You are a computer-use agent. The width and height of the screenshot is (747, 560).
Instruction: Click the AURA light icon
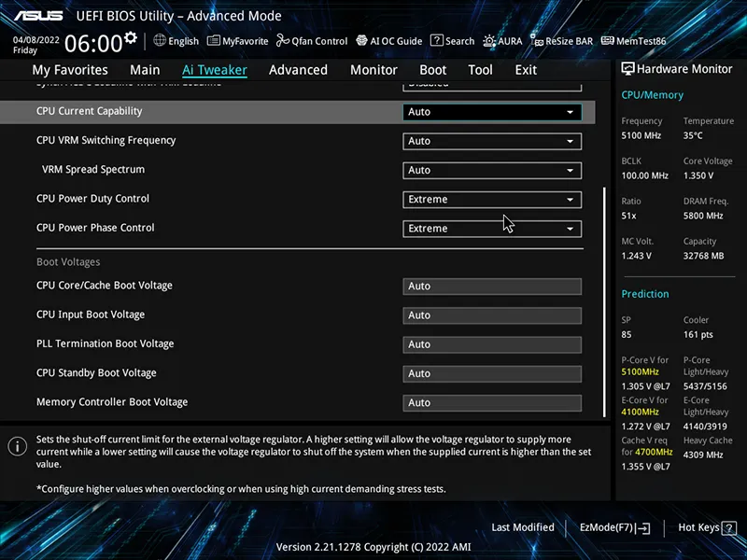coord(488,41)
